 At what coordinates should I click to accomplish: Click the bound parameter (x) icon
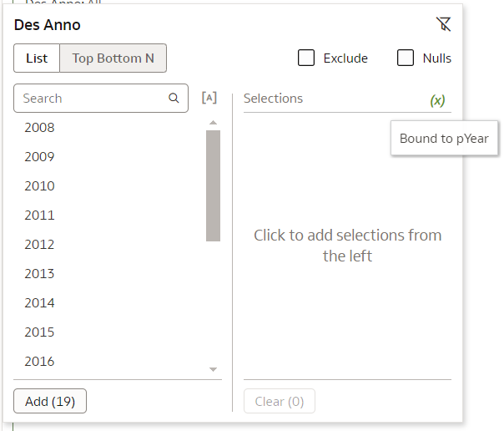click(437, 100)
